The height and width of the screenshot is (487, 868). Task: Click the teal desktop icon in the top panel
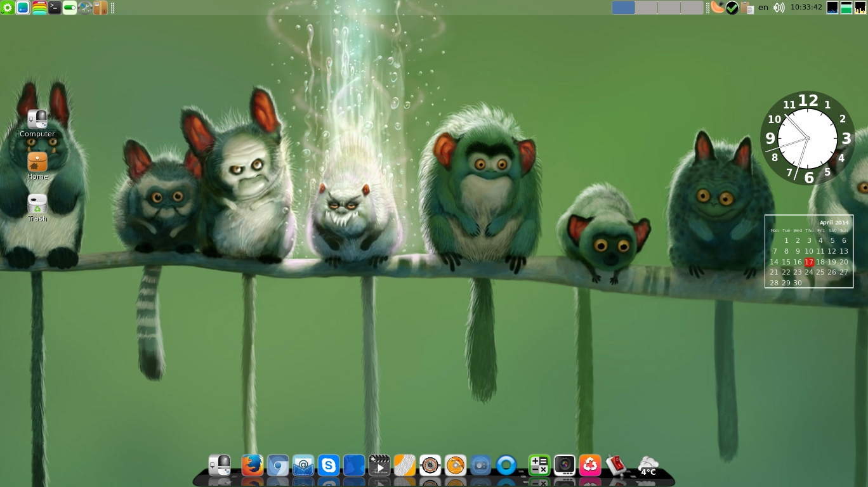pyautogui.click(x=23, y=8)
